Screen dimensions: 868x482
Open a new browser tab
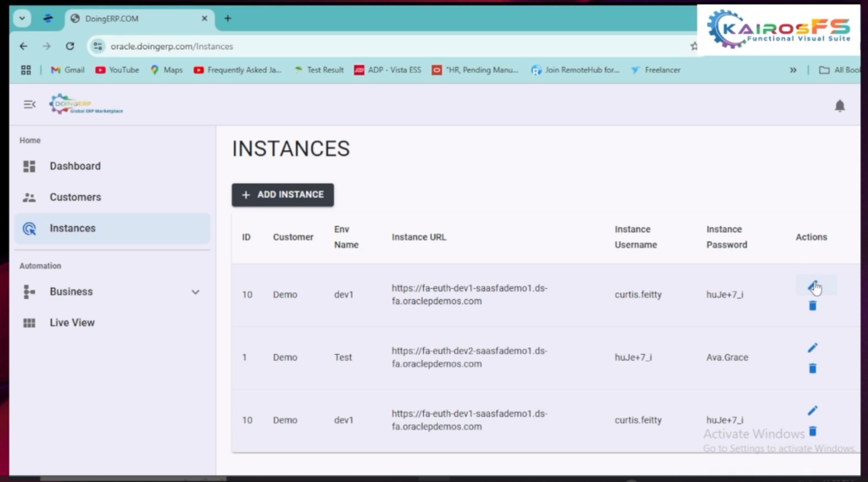tap(227, 18)
